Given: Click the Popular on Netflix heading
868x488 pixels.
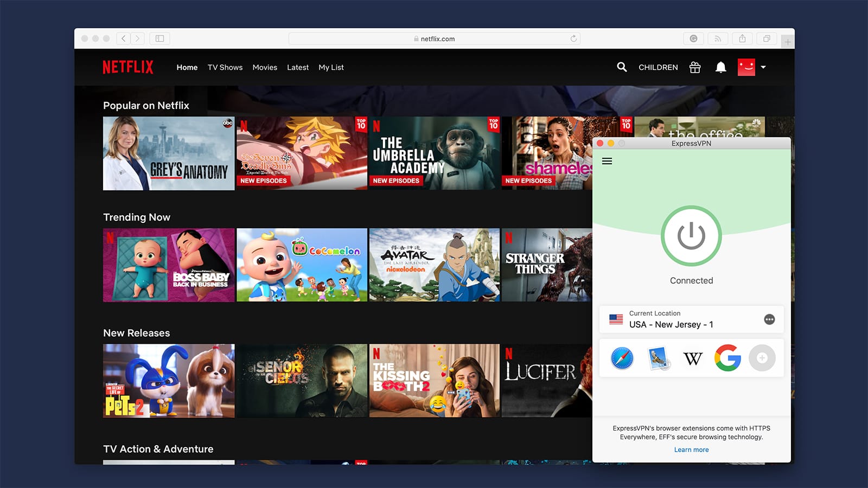Looking at the screenshot, I should [146, 106].
